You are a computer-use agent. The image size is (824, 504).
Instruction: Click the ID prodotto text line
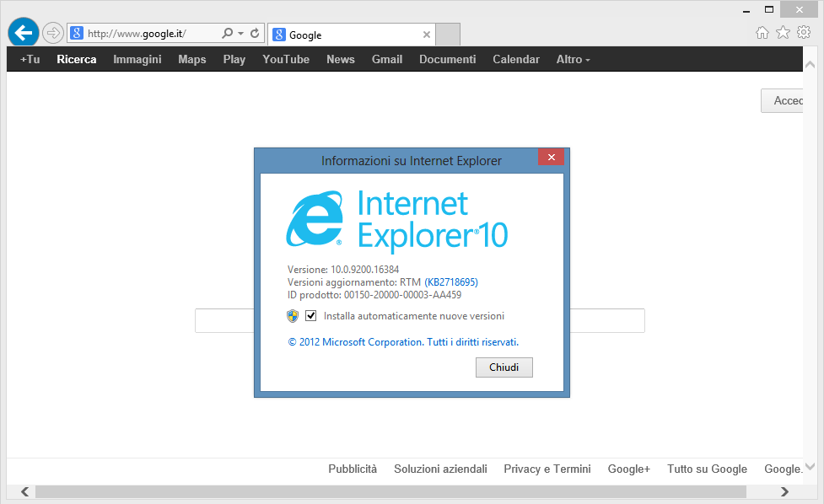pyautogui.click(x=374, y=295)
